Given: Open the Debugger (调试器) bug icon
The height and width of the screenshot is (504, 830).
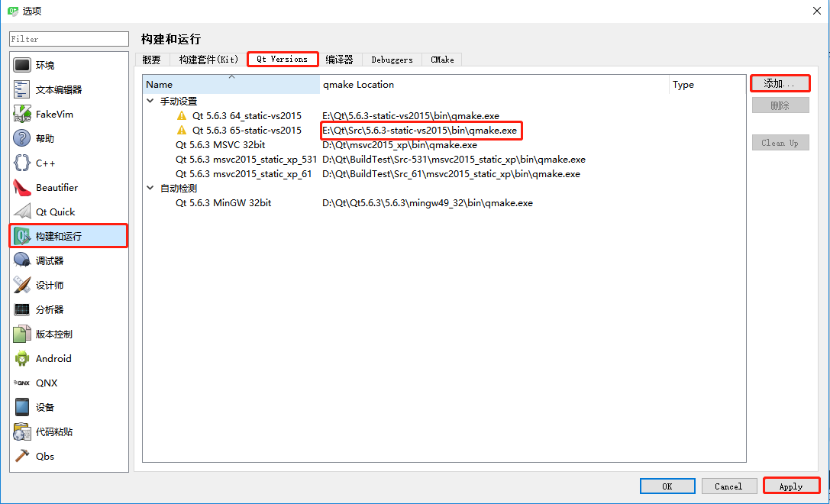Looking at the screenshot, I should (22, 260).
